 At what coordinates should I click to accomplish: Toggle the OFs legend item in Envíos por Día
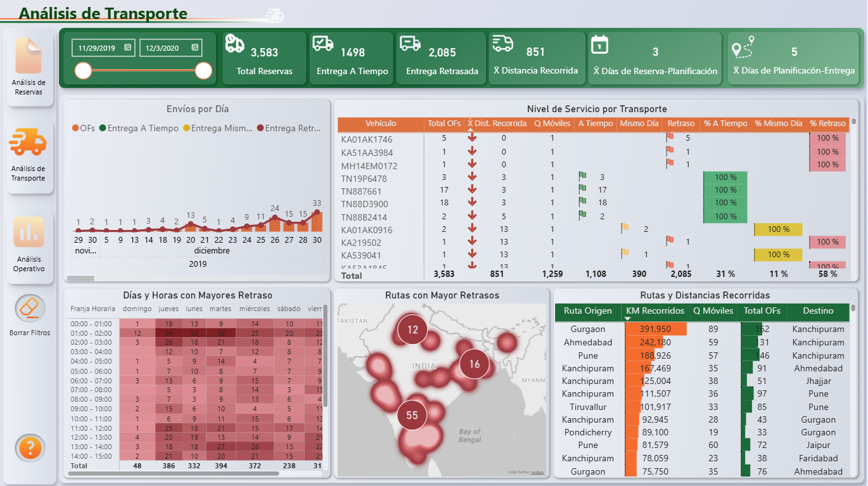coord(84,128)
